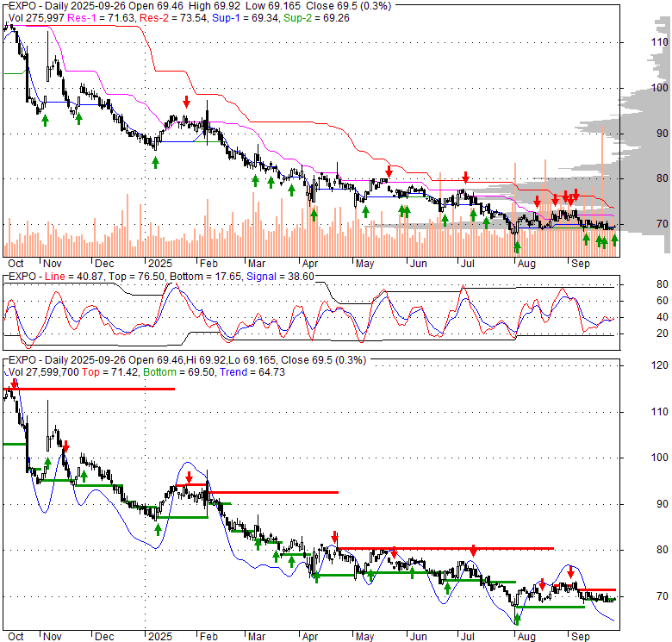Select the oscillator Line = 40.87 label

[74, 277]
